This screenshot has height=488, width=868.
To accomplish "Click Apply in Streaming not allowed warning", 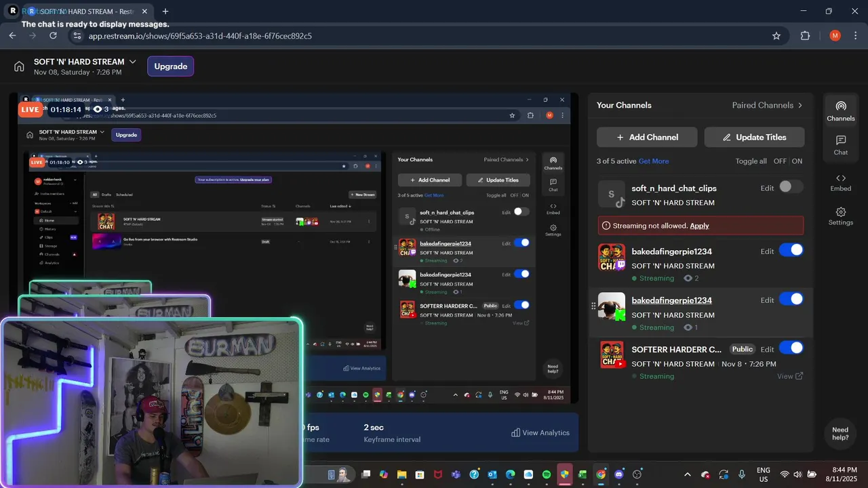I will click(x=699, y=226).
